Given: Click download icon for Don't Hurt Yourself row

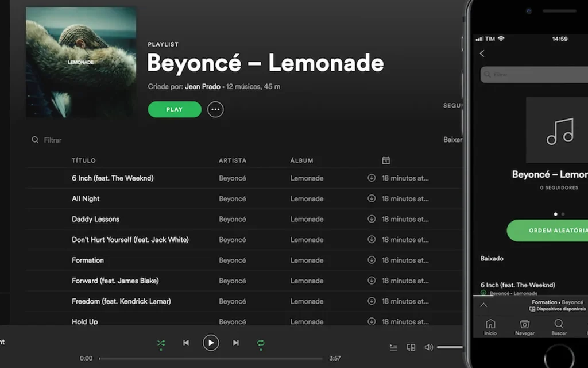Looking at the screenshot, I should click(x=372, y=239).
